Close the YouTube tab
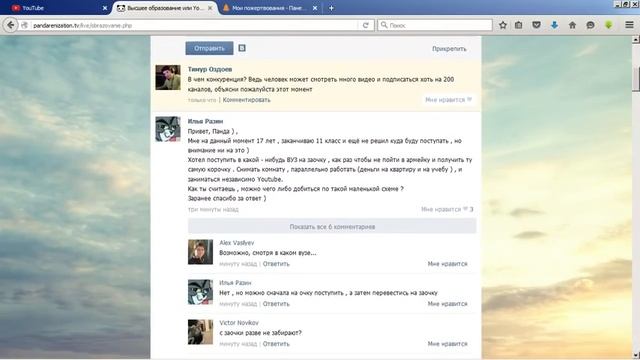Viewport: 640px width, 360px height. [105, 8]
